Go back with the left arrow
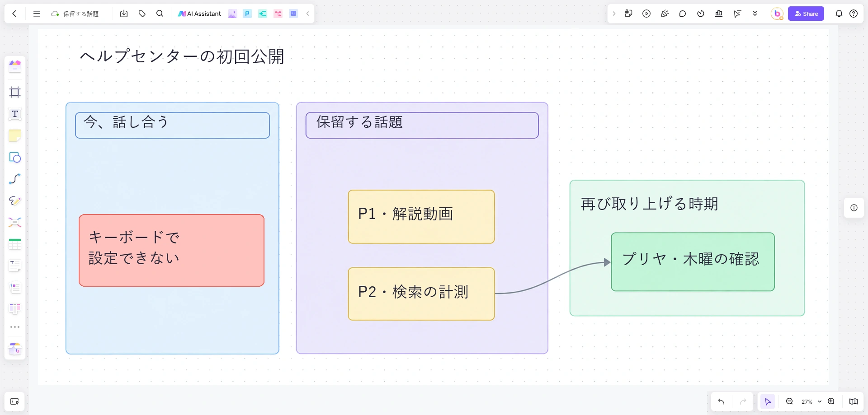The height and width of the screenshot is (415, 868). click(14, 14)
